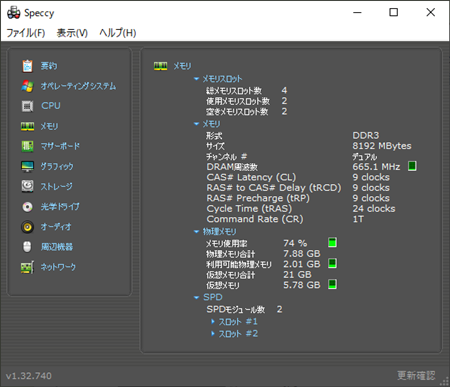Open the マザーボード section label
Image resolution: width=450 pixels, height=387 pixels.
point(60,146)
